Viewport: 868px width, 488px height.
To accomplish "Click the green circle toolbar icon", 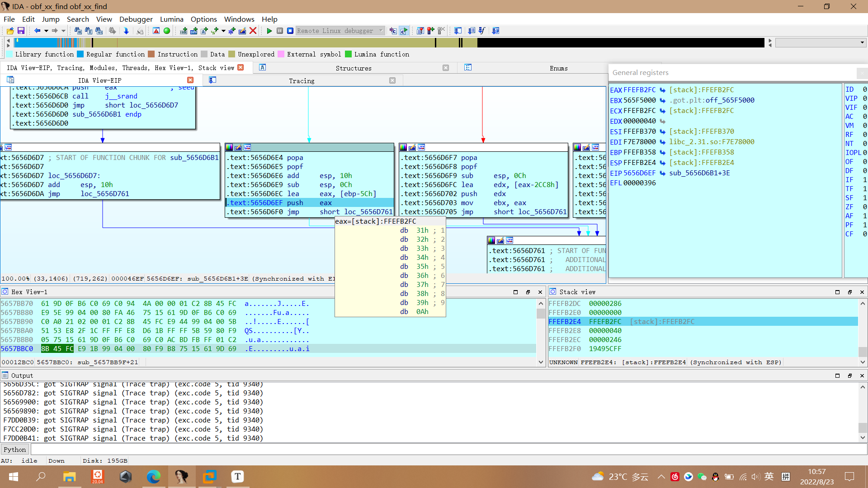I will click(x=167, y=31).
